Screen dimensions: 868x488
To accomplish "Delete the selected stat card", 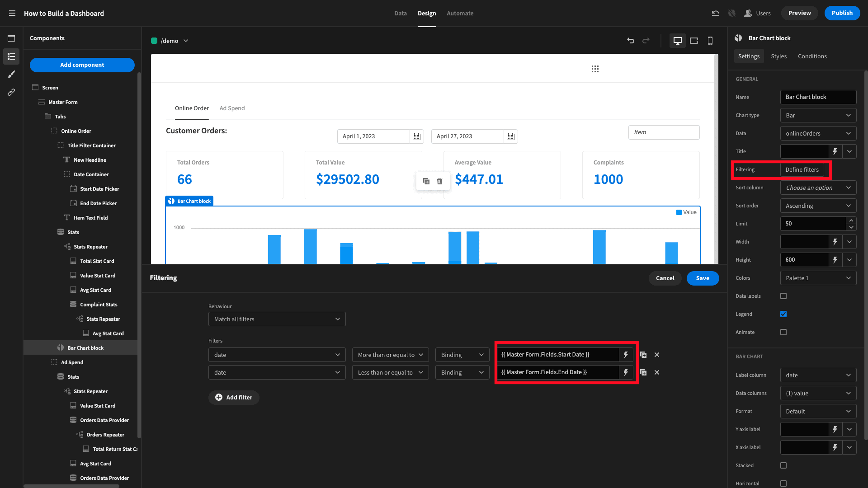I will (439, 181).
